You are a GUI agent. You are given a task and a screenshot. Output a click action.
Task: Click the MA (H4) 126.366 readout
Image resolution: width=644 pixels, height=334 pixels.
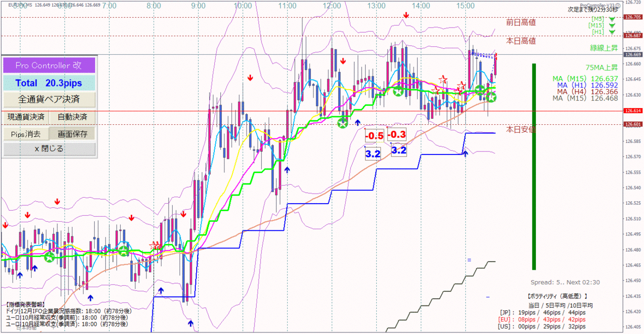tap(588, 92)
